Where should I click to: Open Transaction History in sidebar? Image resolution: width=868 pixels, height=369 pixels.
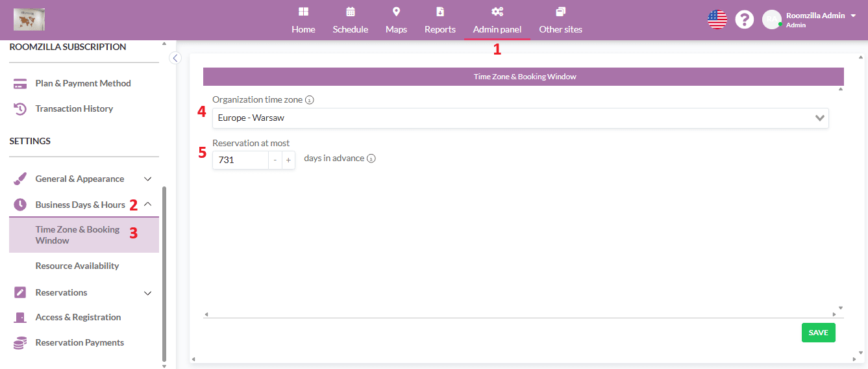[x=74, y=108]
